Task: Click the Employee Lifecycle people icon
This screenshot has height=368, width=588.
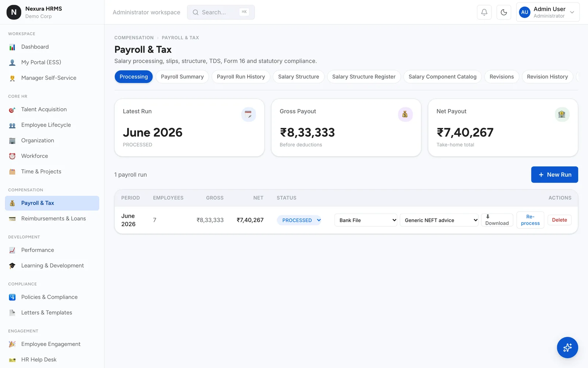Action: click(12, 125)
